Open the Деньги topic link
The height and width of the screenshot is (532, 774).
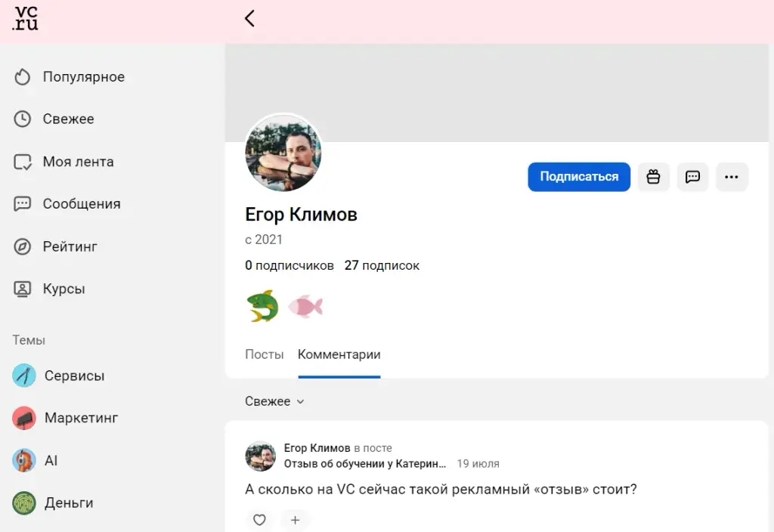(69, 503)
